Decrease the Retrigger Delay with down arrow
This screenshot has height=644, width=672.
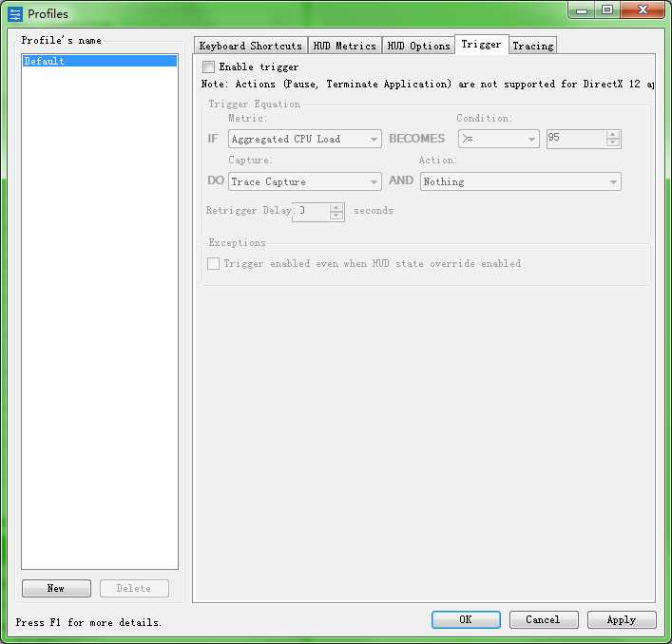[336, 217]
